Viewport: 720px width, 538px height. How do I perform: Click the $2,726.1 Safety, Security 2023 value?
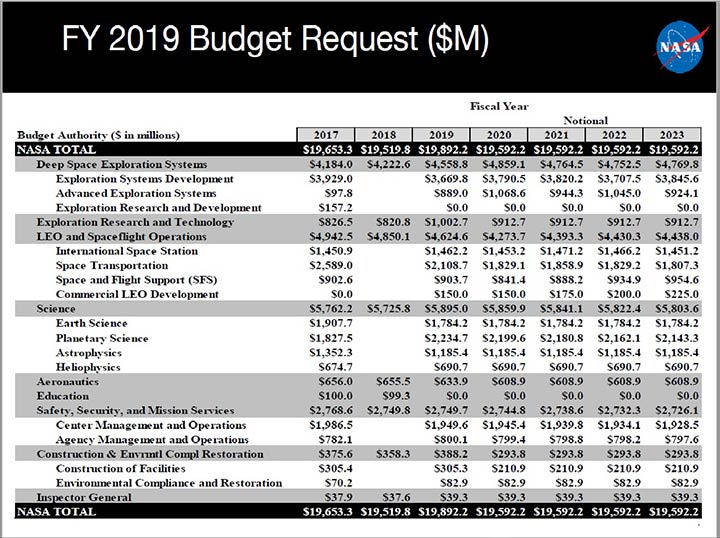pyautogui.click(x=677, y=410)
